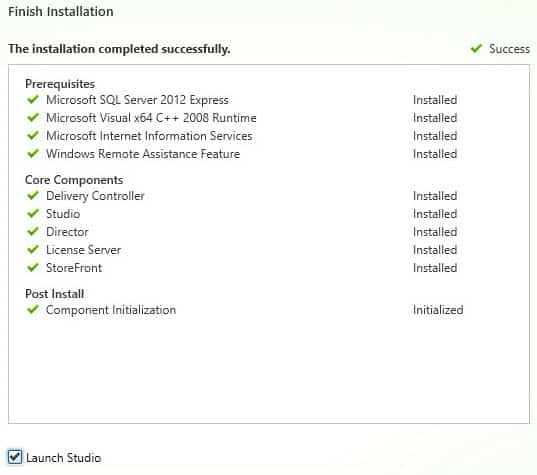The image size is (537, 475).
Task: Click the green Success checkmark icon
Action: tap(476, 48)
